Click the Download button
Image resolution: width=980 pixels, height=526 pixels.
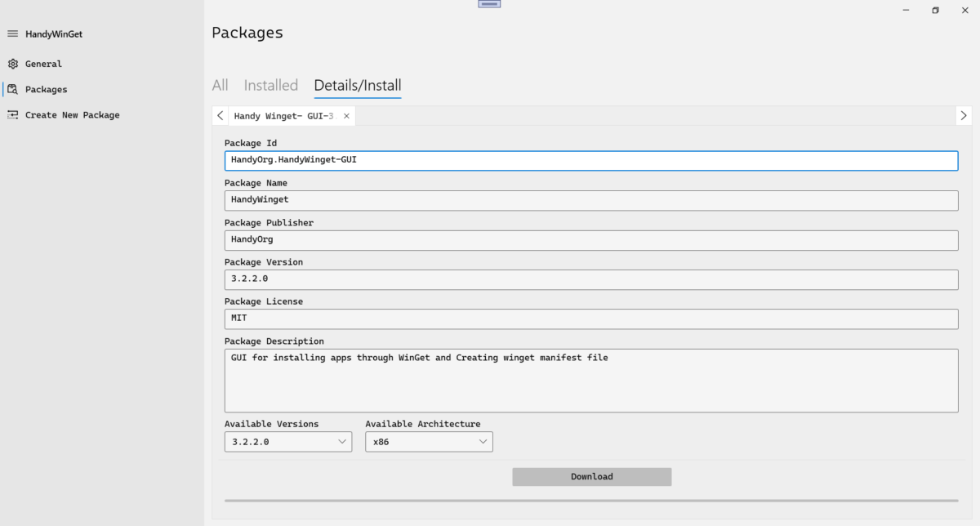coord(592,477)
